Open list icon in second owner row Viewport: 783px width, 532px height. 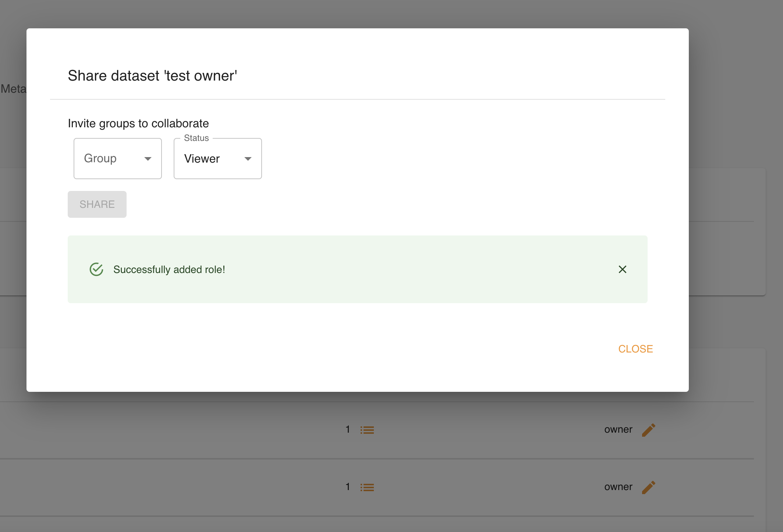coord(367,487)
